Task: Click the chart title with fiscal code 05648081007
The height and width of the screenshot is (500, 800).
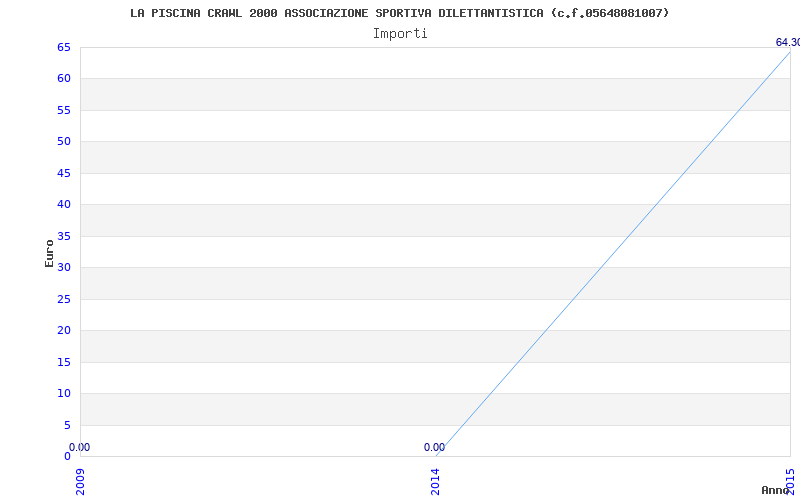Action: [x=399, y=13]
